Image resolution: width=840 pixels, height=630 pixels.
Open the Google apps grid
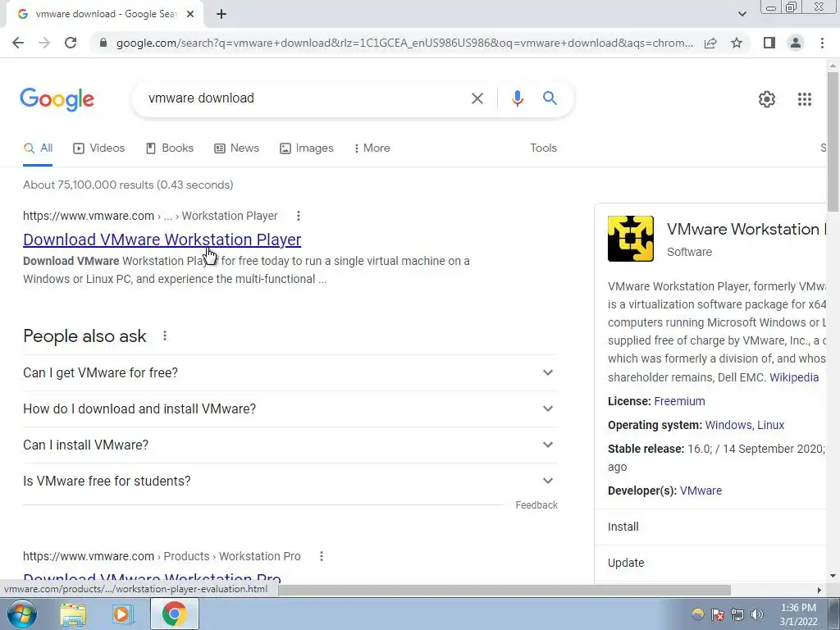click(805, 99)
